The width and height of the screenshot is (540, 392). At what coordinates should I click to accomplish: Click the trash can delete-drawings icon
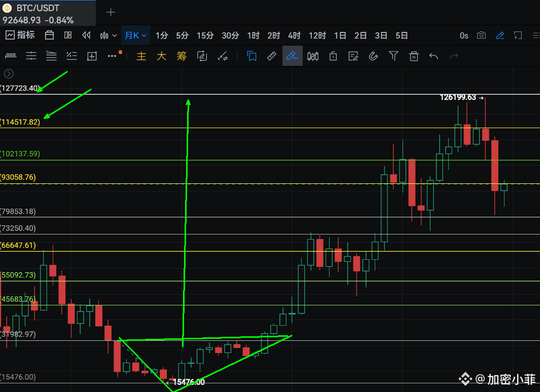[414, 56]
